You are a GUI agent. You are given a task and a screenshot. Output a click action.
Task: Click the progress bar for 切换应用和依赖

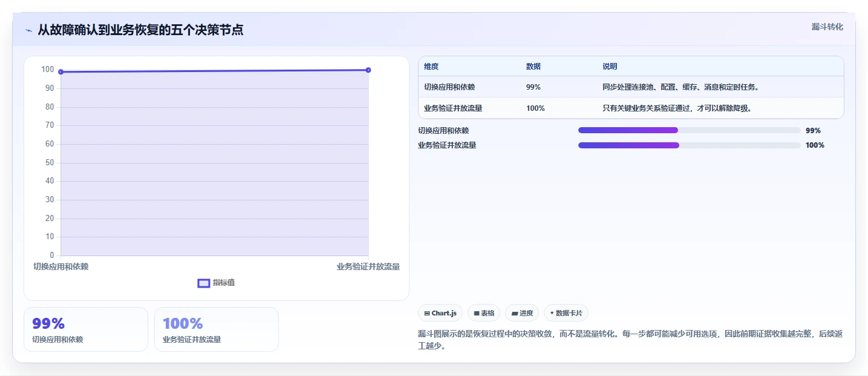pos(690,130)
